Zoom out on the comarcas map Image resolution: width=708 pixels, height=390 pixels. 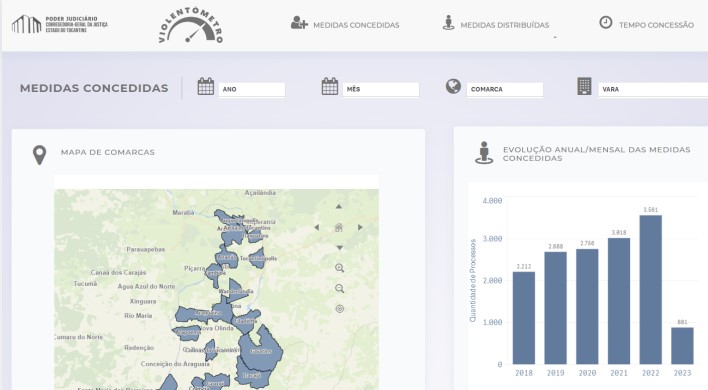point(340,288)
